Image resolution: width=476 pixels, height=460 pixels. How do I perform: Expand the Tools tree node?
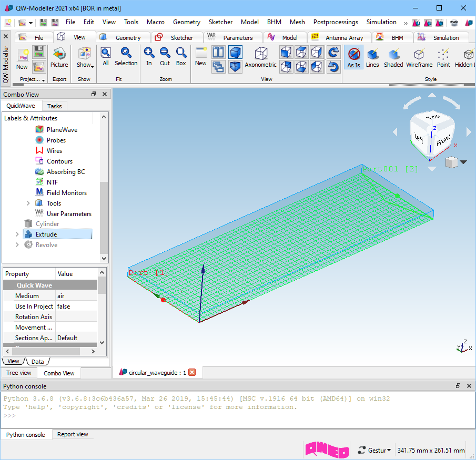(28, 203)
